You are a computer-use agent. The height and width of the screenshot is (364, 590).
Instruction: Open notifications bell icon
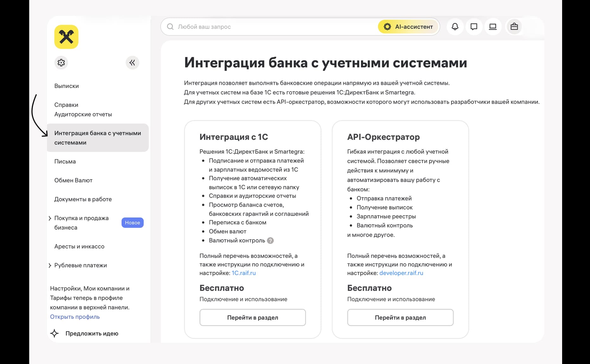tap(455, 27)
